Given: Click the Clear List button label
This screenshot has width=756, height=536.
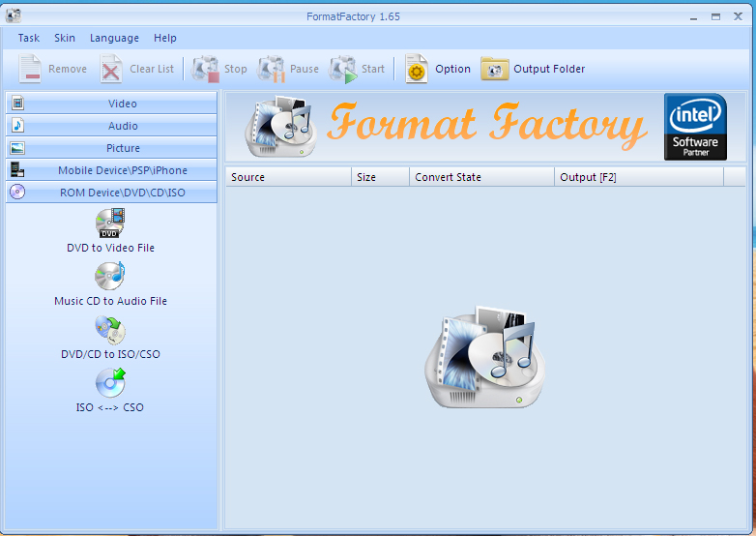Looking at the screenshot, I should [x=152, y=69].
